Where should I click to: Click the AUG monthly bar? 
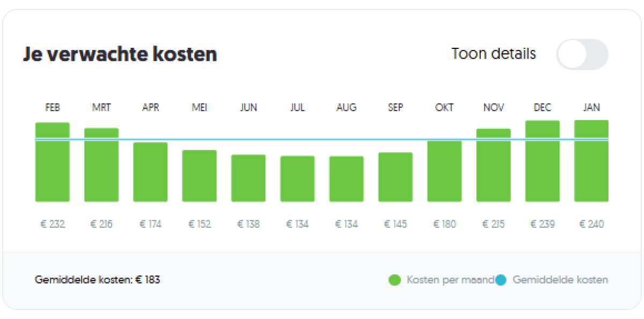(x=346, y=179)
